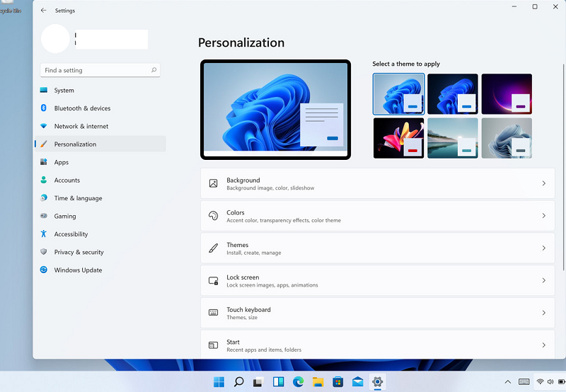Select Windows Update in sidebar
Image resolution: width=566 pixels, height=392 pixels.
pos(100,270)
